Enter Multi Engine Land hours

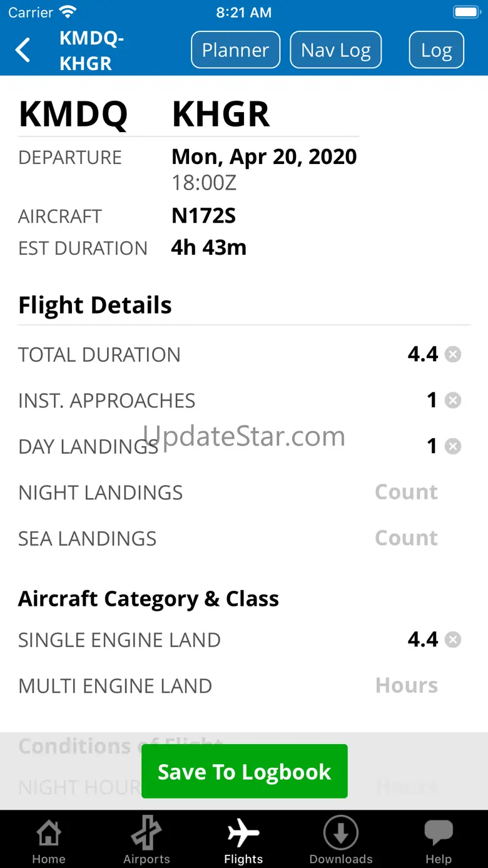(x=406, y=686)
